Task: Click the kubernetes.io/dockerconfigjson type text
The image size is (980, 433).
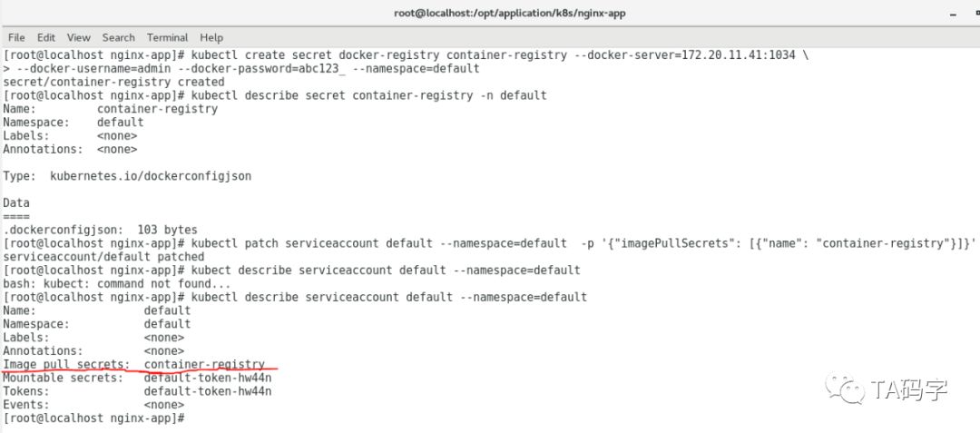Action: [x=151, y=176]
